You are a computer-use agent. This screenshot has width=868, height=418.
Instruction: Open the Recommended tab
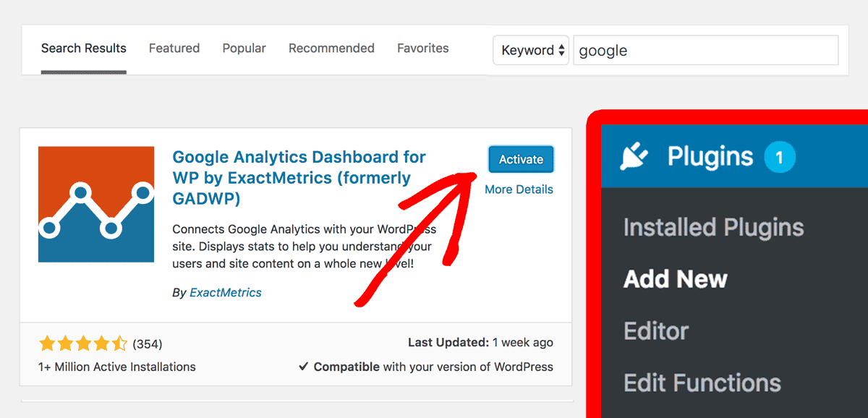pyautogui.click(x=331, y=48)
